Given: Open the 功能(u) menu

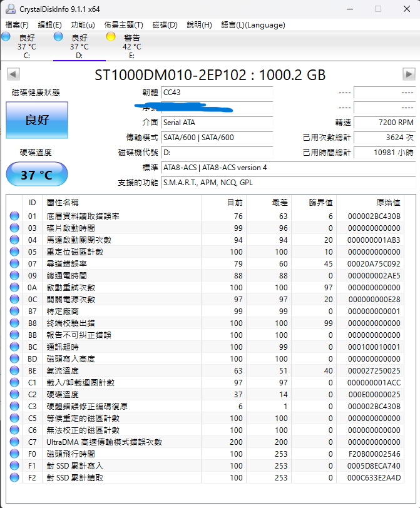Looking at the screenshot, I should click(x=83, y=25).
